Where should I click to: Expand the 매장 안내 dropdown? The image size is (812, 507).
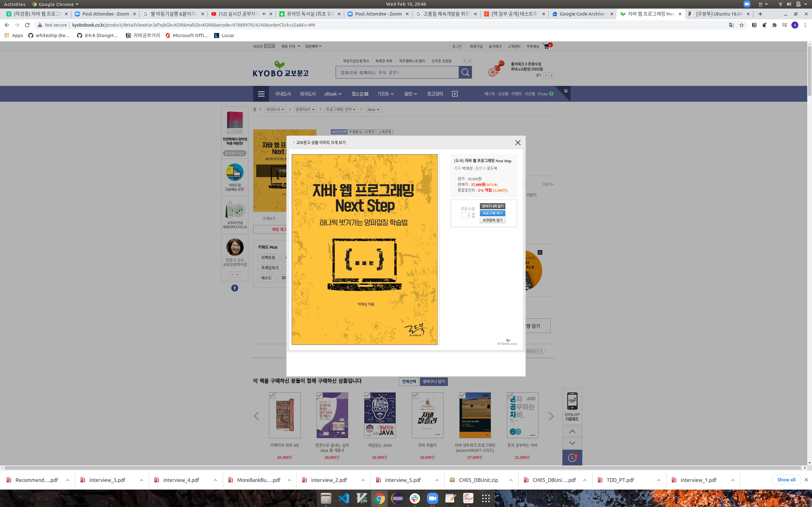[291, 46]
